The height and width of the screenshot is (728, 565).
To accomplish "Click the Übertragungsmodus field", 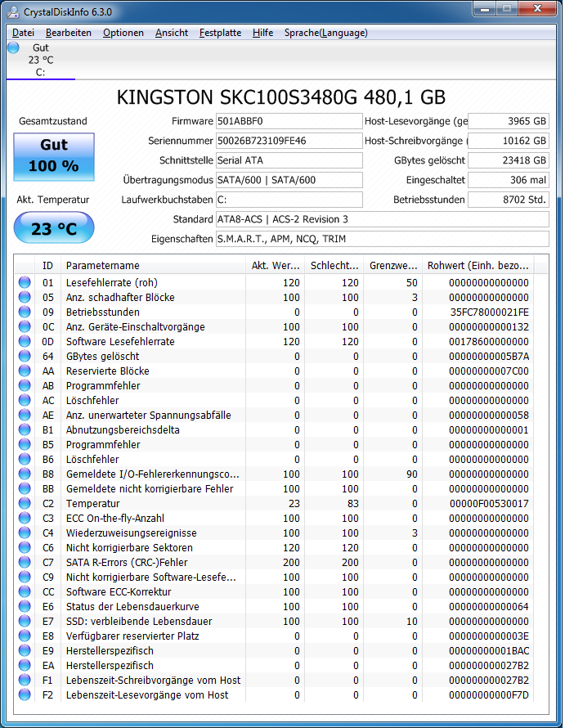I will point(289,180).
